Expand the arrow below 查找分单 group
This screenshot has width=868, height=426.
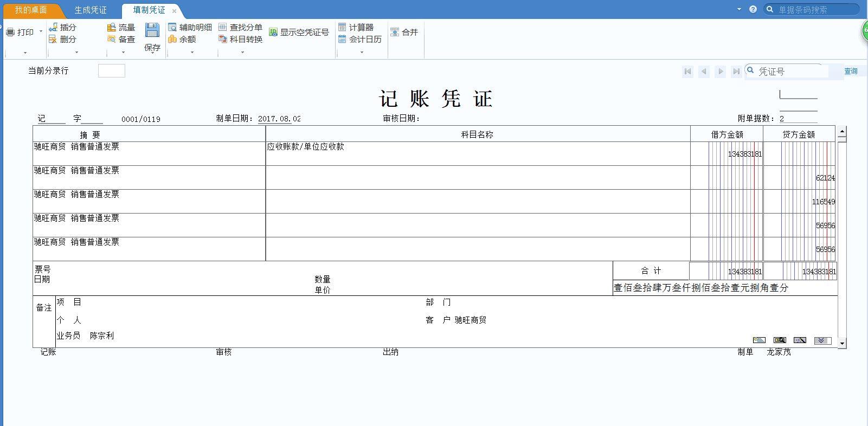click(x=242, y=53)
